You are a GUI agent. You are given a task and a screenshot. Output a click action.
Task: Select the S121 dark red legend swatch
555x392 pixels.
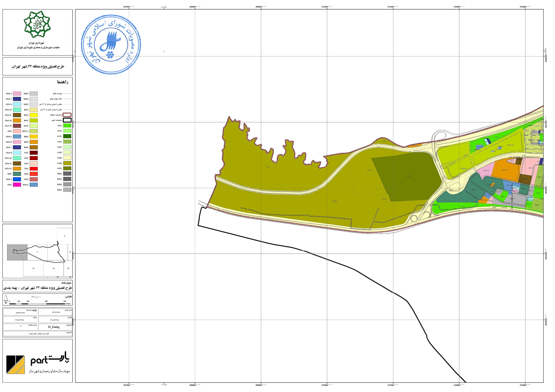coord(34,153)
